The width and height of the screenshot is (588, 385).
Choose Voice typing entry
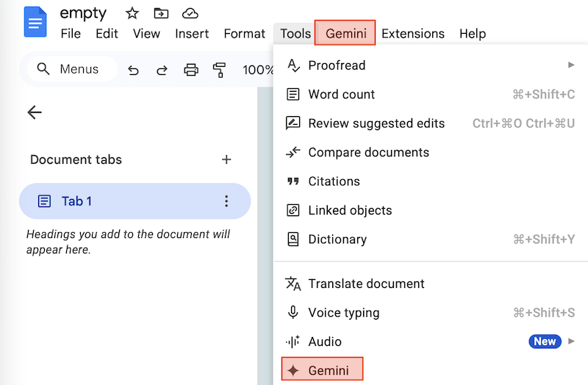[431, 313]
